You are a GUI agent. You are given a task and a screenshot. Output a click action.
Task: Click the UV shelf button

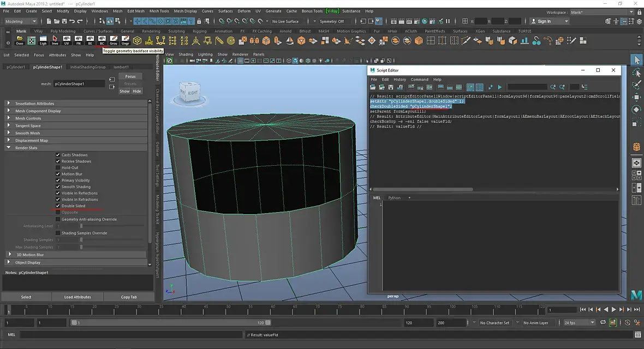coord(67,40)
